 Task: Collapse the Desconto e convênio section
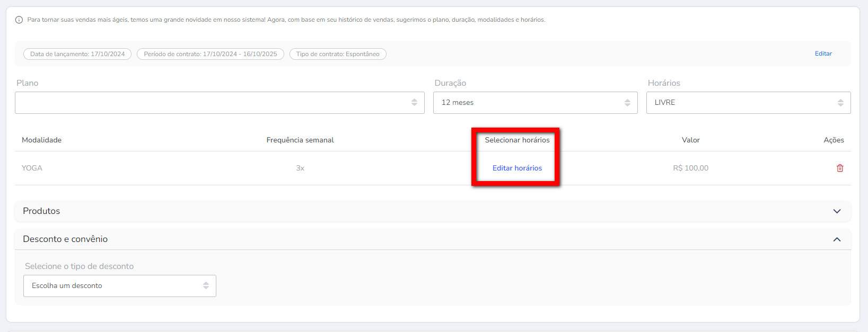837,239
